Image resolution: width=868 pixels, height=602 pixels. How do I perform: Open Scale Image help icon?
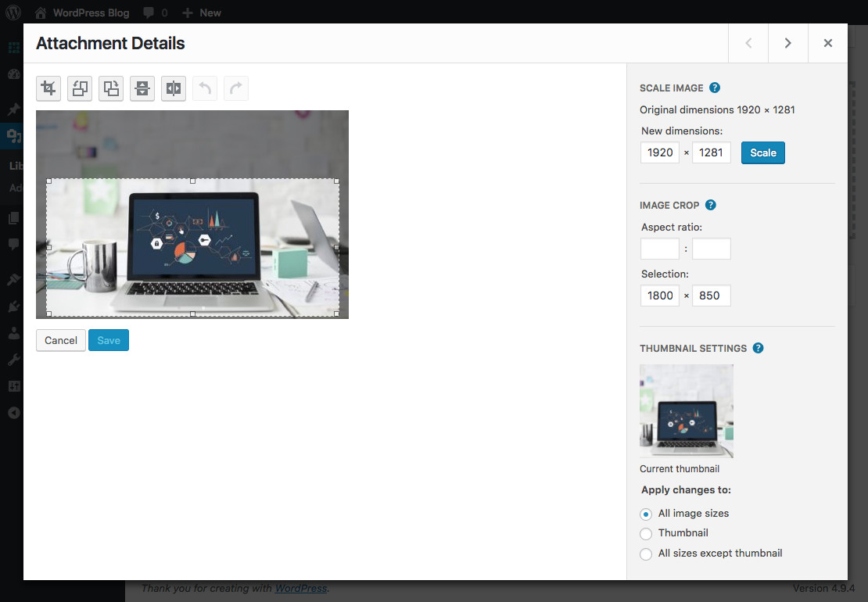coord(715,88)
